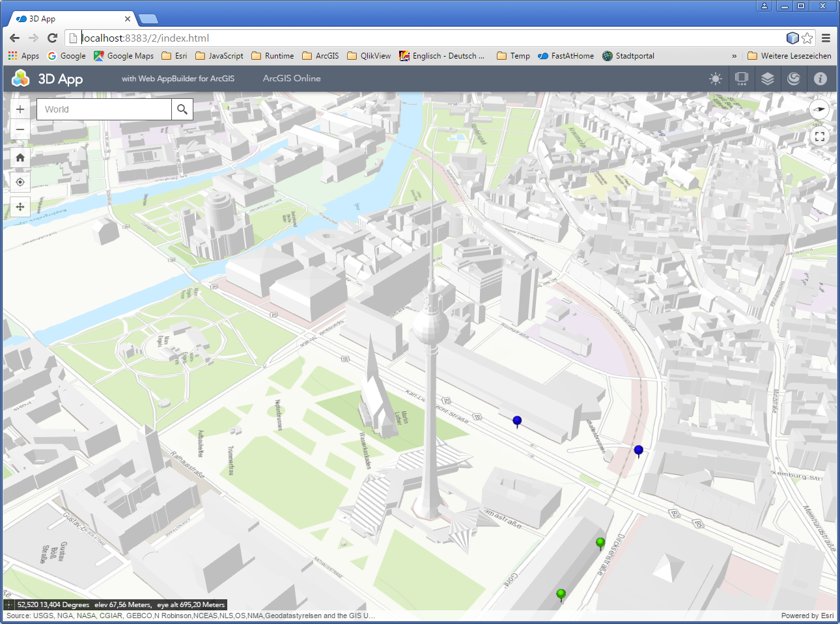The image size is (840, 624).
Task: Select the blue pin by the railway
Action: click(639, 451)
